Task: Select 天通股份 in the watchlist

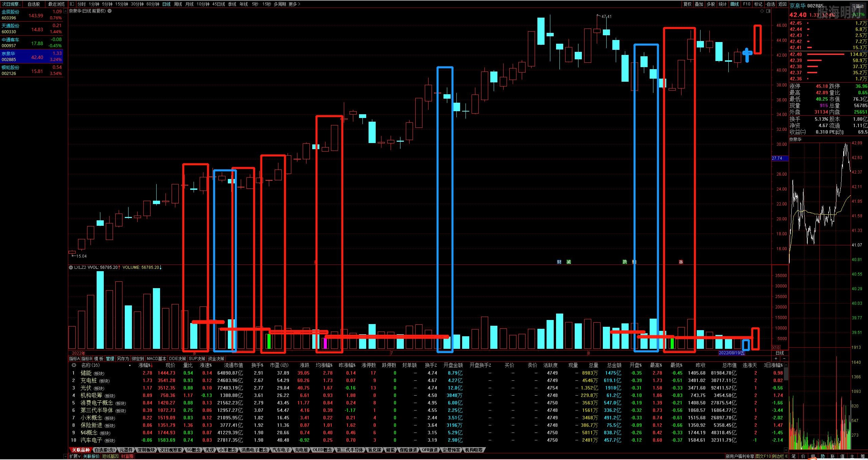Action: pos(32,29)
